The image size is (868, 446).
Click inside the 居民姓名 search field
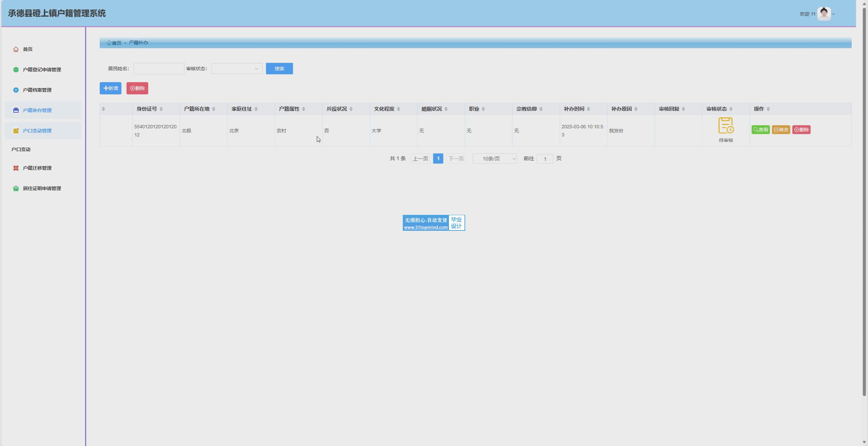click(x=159, y=69)
